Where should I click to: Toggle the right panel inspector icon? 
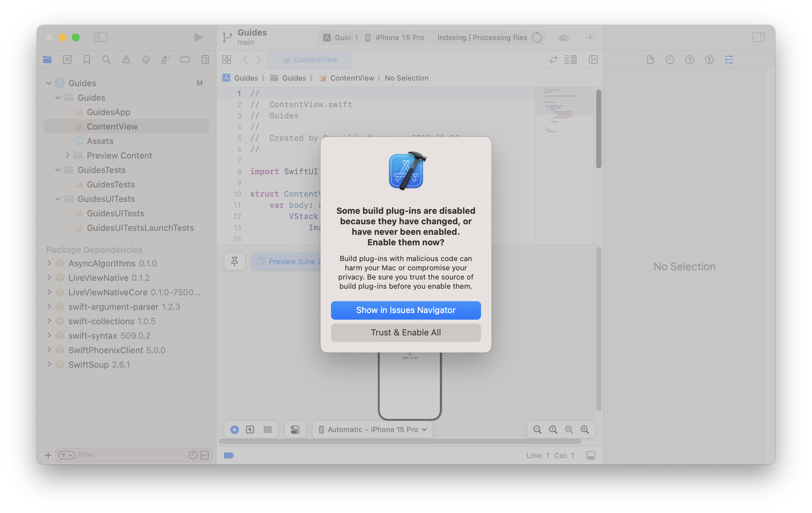(759, 37)
